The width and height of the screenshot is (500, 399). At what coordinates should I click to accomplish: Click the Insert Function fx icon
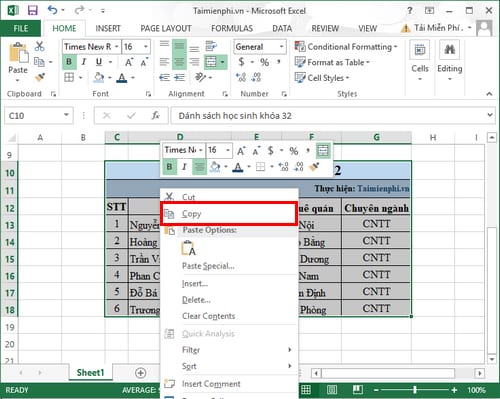tap(155, 115)
